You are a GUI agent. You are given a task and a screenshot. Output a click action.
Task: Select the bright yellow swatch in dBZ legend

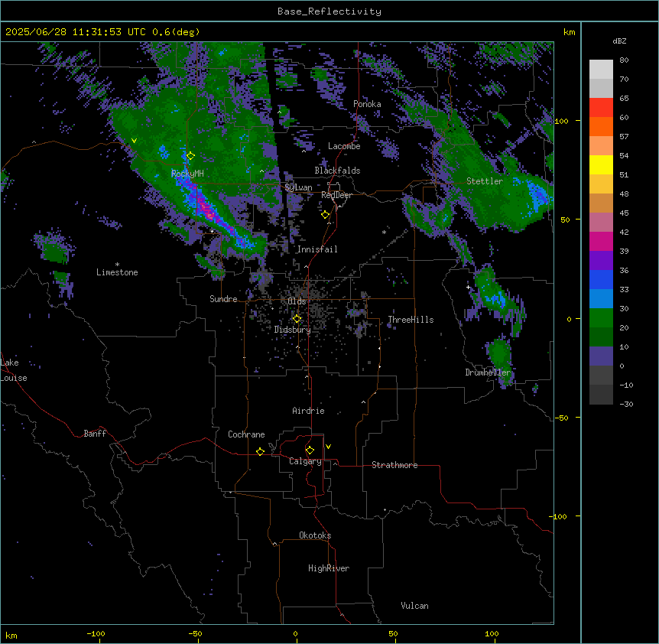[x=601, y=165]
